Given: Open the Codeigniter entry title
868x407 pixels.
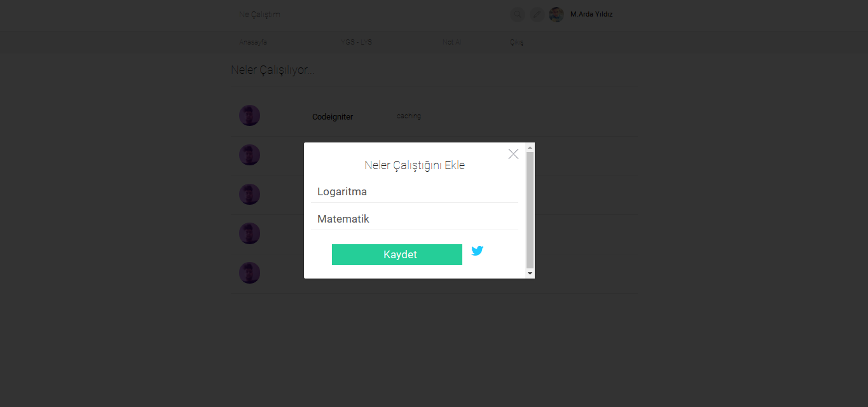Looking at the screenshot, I should (333, 117).
